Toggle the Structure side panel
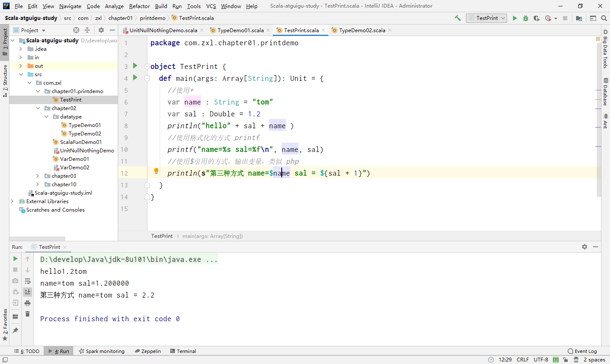Viewport: 610px width, 364px height. [5, 80]
